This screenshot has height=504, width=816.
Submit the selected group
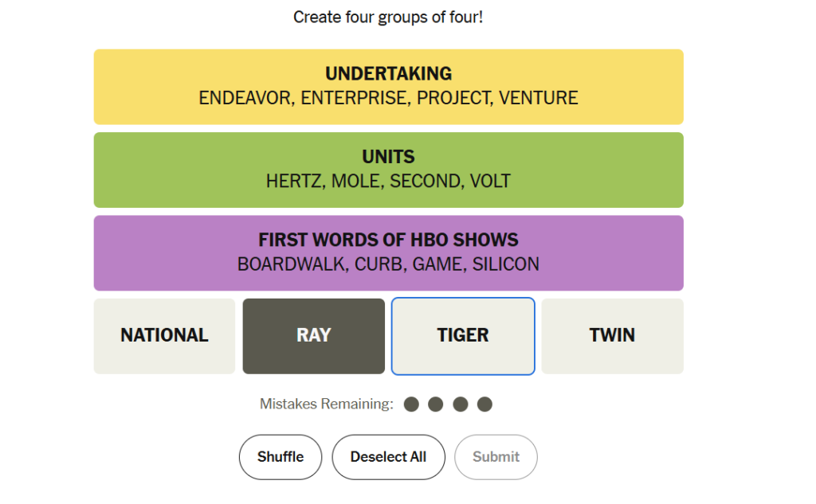coord(496,457)
